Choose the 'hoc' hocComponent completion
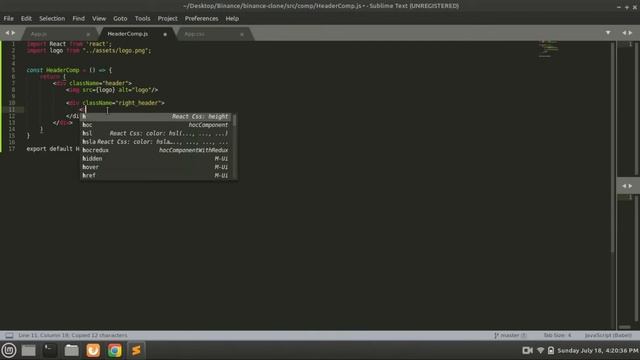 tap(157, 125)
